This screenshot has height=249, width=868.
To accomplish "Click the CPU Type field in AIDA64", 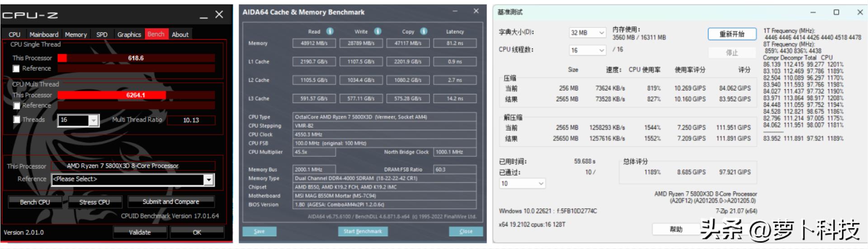I will click(x=385, y=117).
